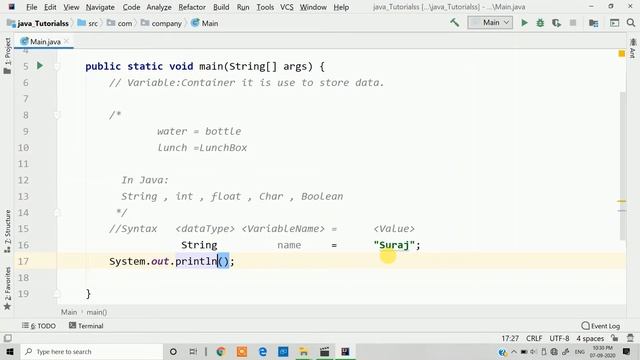Show hidden system tray icons chevron
The height and width of the screenshot is (360, 640).
(513, 351)
